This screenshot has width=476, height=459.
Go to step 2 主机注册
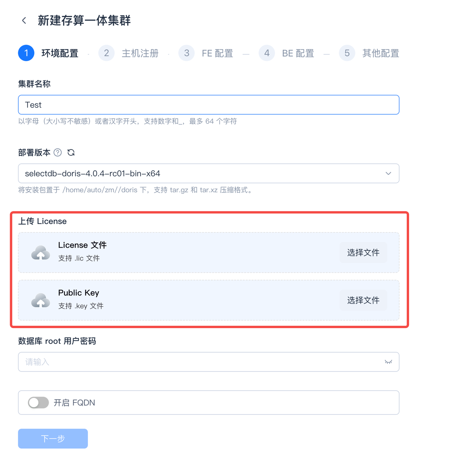pos(106,53)
